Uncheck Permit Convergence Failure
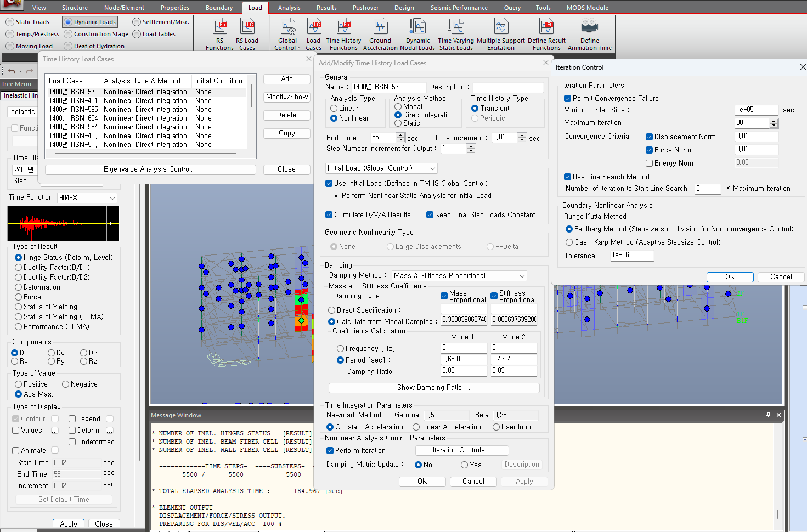The height and width of the screenshot is (532, 807). click(568, 98)
